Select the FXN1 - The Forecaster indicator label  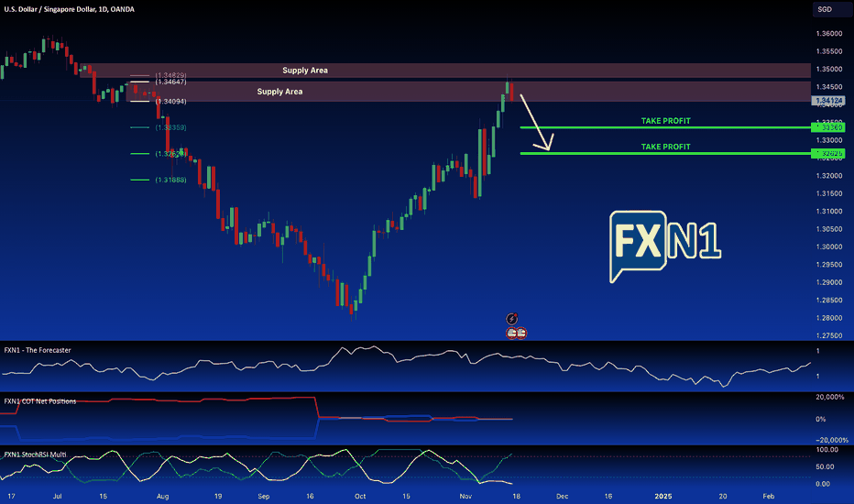click(38, 350)
